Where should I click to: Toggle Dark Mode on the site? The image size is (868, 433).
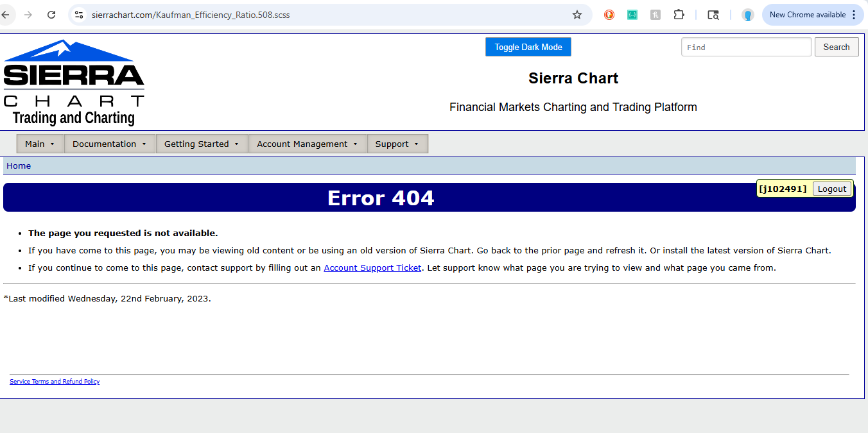point(528,47)
